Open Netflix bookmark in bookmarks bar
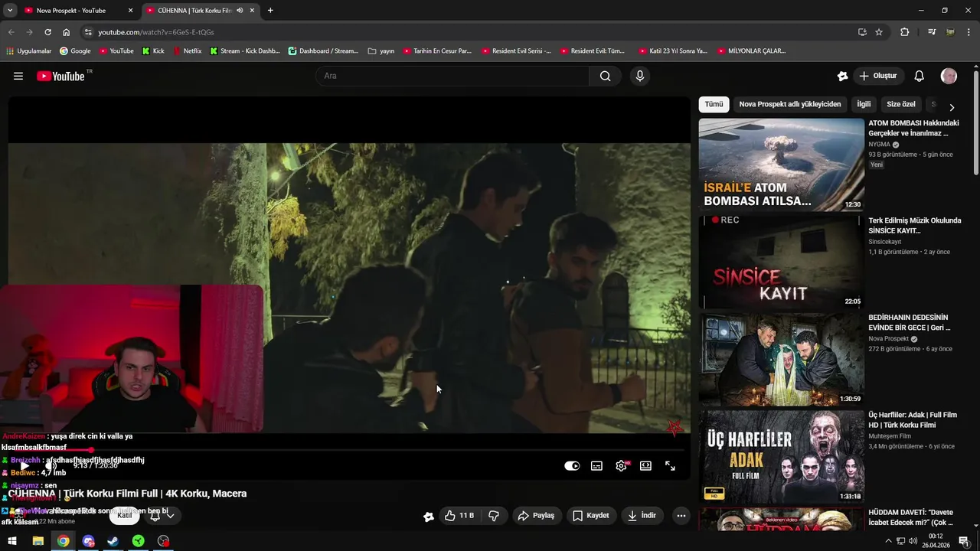 coord(187,51)
